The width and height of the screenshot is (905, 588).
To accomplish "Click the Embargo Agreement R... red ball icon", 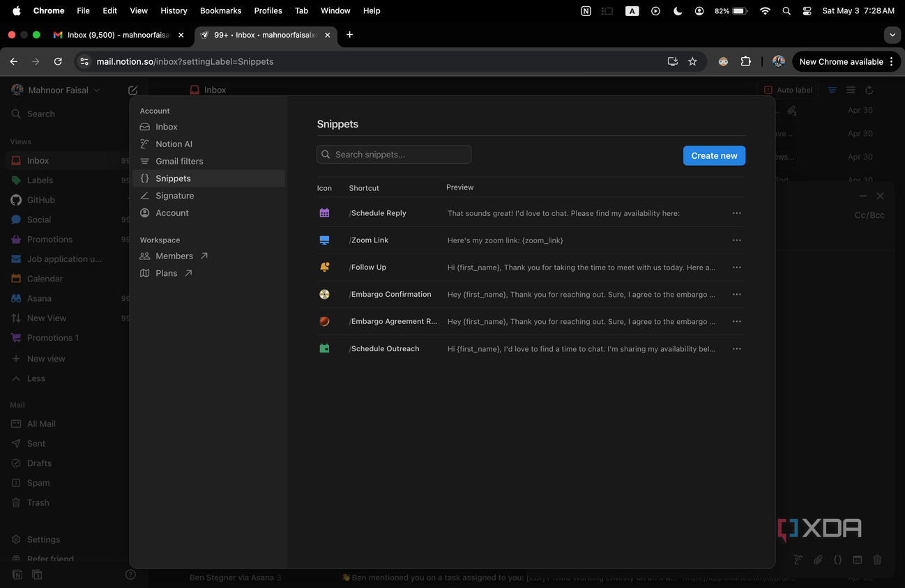I will pos(324,322).
